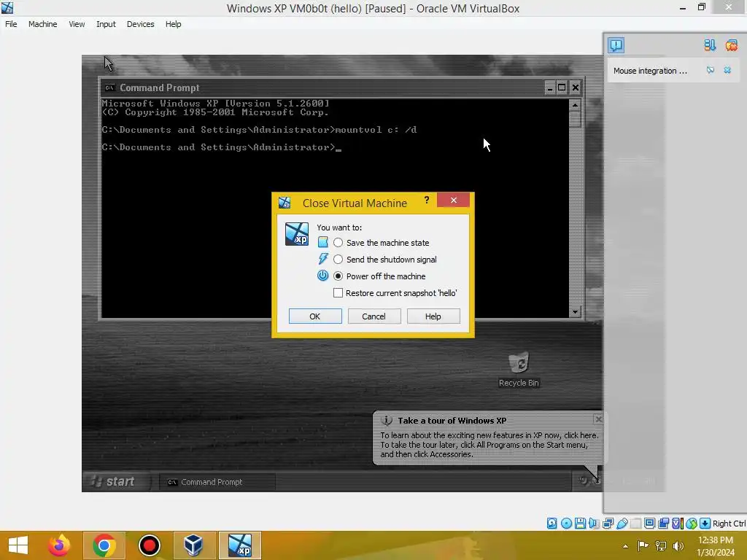Viewport: 747px width, 560px height.
Task: Delete all notifications with the stacked icon
Action: (731, 45)
